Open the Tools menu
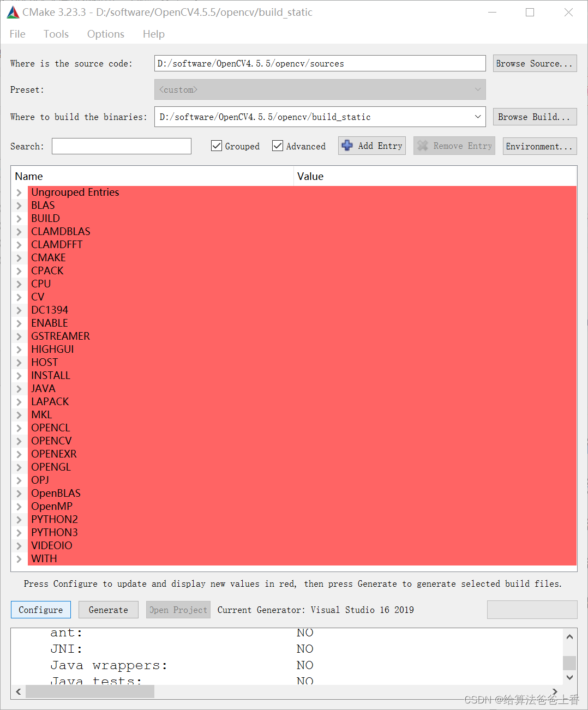This screenshot has width=588, height=710. pyautogui.click(x=56, y=34)
